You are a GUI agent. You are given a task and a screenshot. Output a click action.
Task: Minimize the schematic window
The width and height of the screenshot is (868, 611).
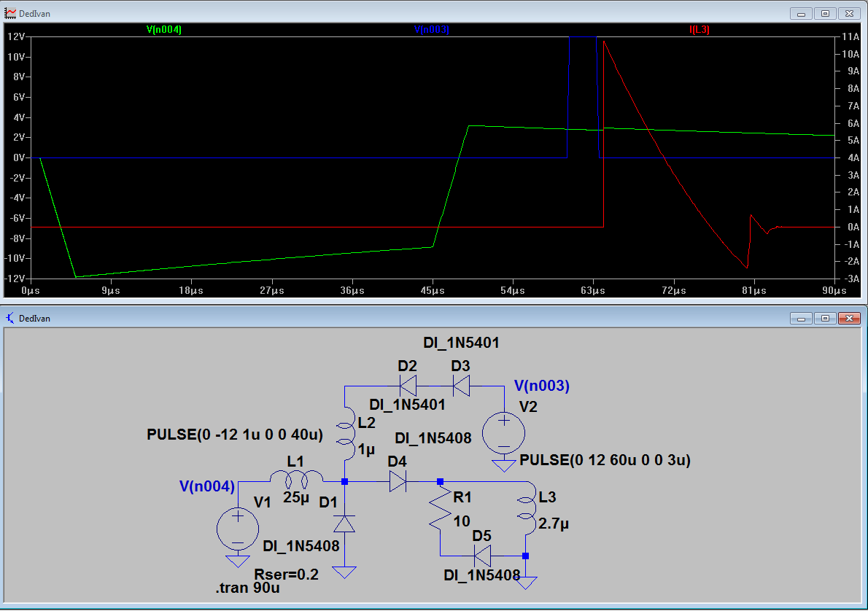pos(802,319)
